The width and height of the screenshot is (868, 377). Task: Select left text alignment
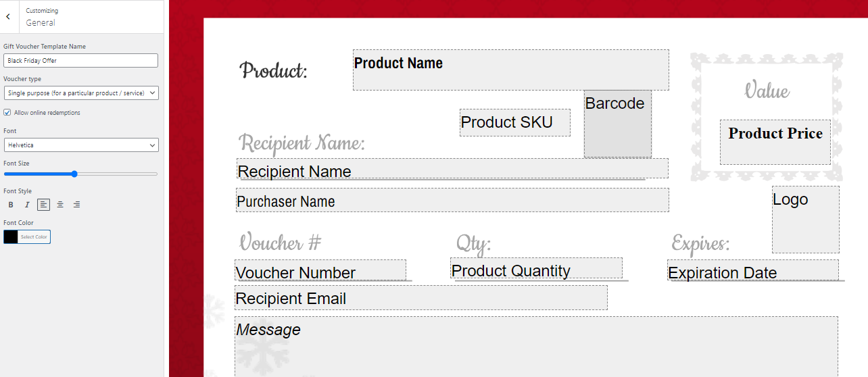(x=43, y=205)
